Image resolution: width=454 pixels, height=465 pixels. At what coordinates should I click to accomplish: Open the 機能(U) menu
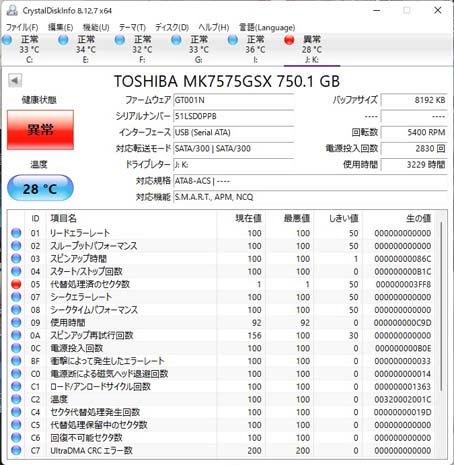coord(96,27)
